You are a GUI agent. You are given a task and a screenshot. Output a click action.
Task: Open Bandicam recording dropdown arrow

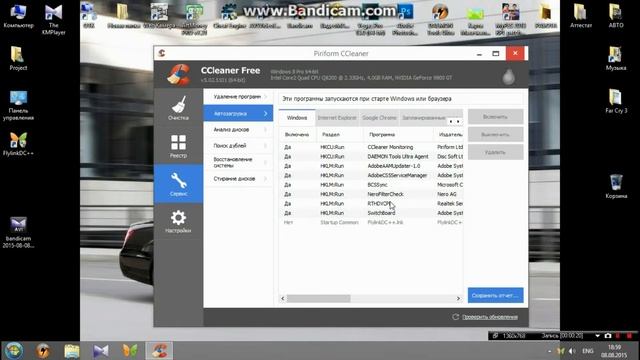597,336
